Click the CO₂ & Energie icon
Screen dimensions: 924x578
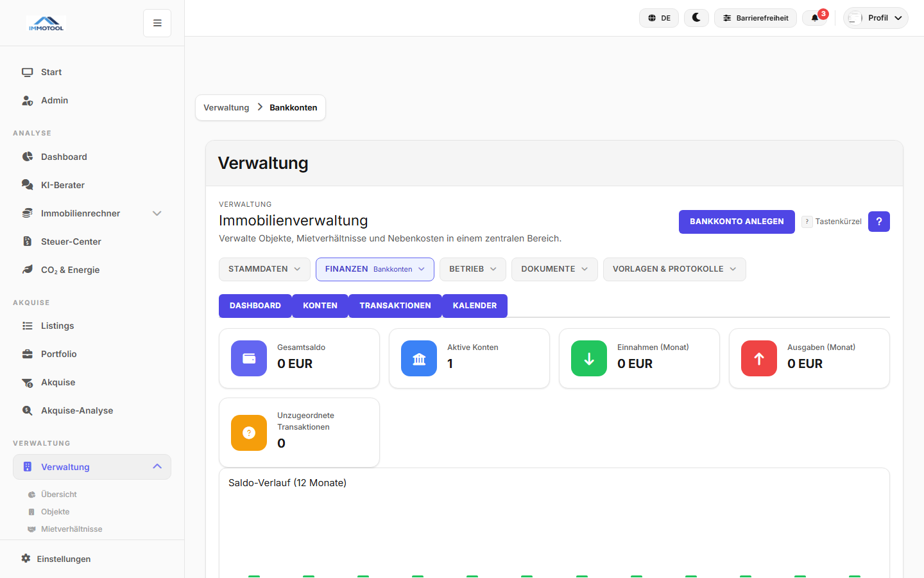(27, 270)
